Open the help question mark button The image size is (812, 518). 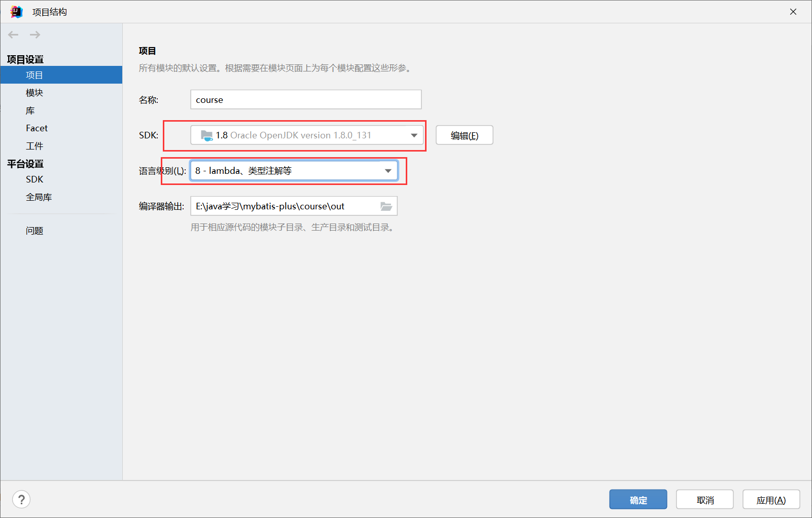tap(21, 500)
